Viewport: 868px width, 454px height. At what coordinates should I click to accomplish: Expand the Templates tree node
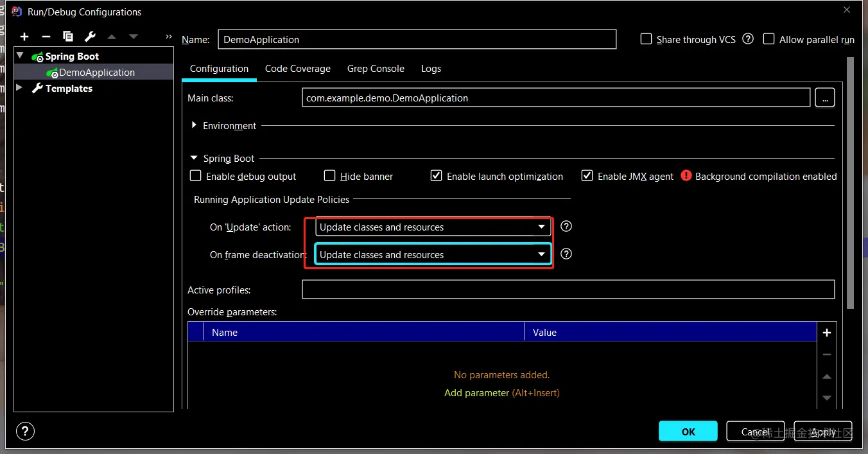19,88
